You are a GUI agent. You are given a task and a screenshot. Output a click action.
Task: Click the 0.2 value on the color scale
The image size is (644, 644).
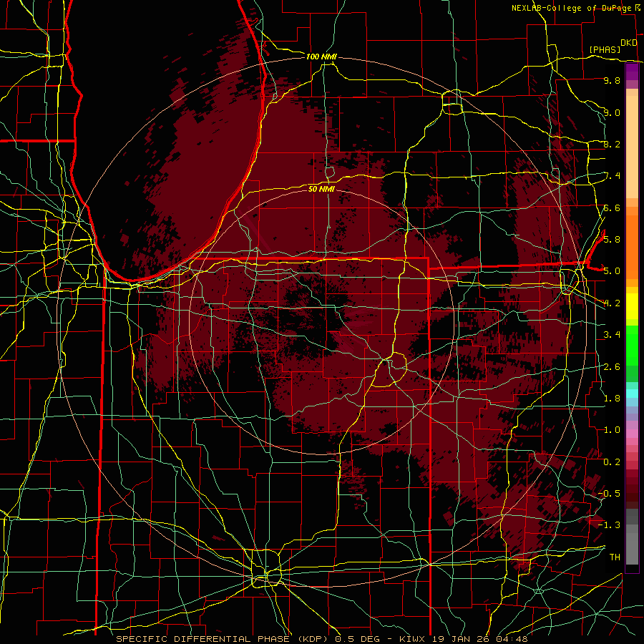point(612,462)
